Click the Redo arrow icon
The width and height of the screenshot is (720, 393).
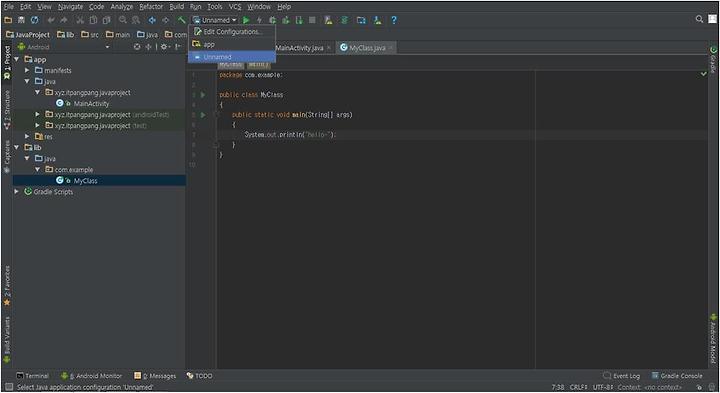[x=64, y=20]
